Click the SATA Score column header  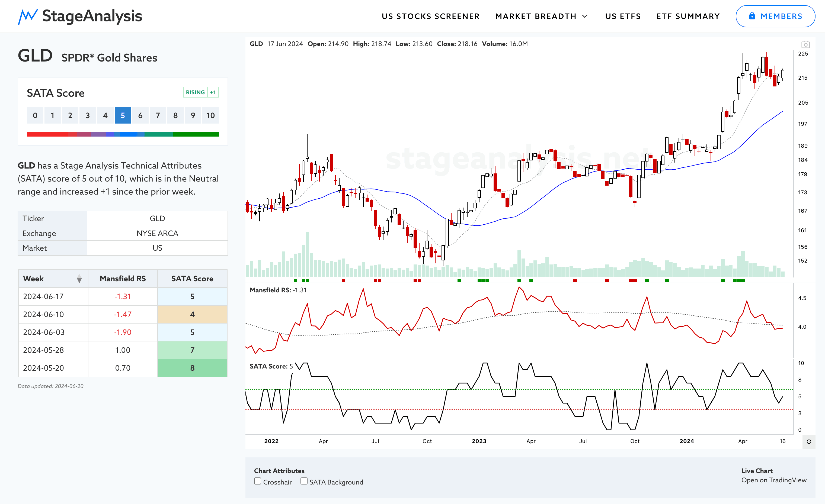coord(192,279)
